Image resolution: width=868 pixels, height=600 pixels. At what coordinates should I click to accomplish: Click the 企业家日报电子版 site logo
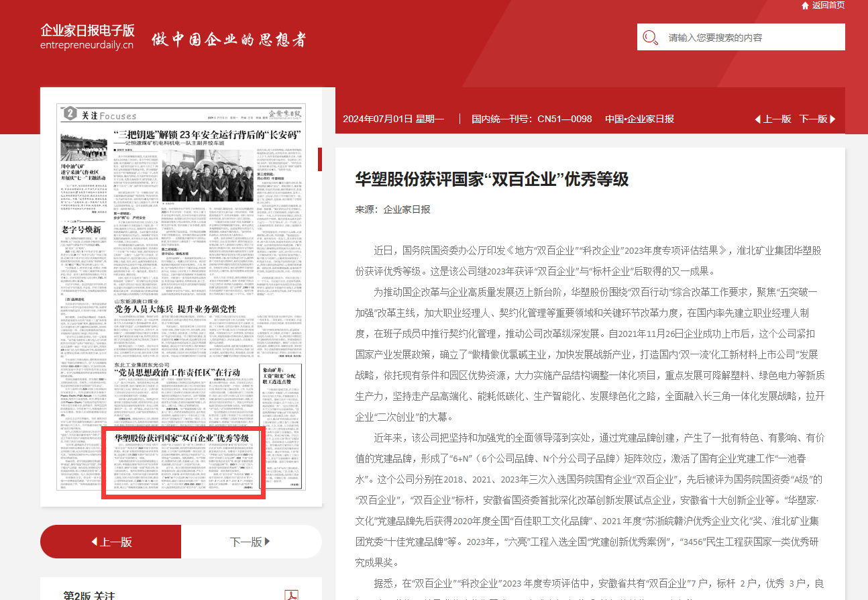(87, 30)
